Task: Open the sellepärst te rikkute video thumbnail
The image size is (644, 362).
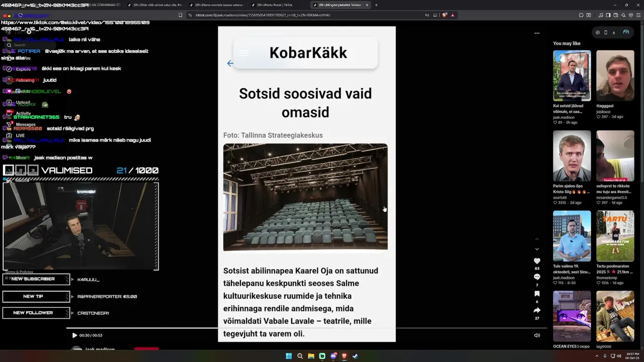Action: [x=615, y=156]
